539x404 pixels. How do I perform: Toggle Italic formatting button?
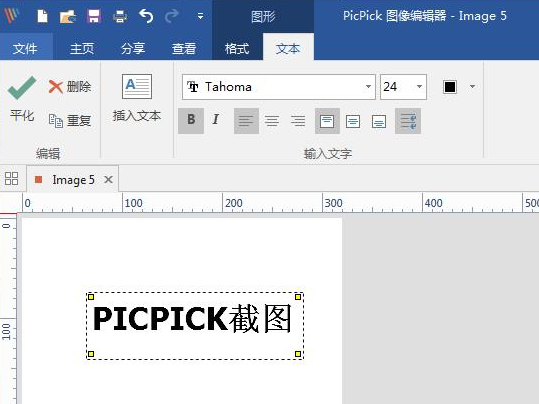216,120
